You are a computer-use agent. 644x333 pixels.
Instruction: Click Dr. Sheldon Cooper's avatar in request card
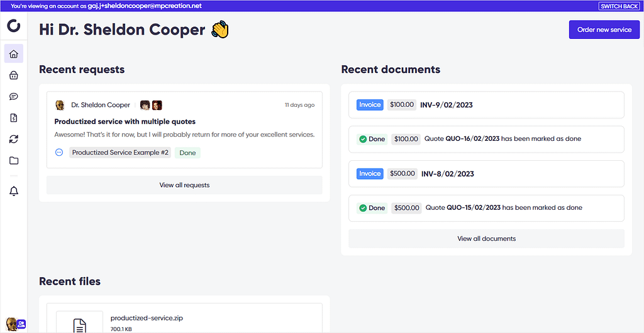60,106
